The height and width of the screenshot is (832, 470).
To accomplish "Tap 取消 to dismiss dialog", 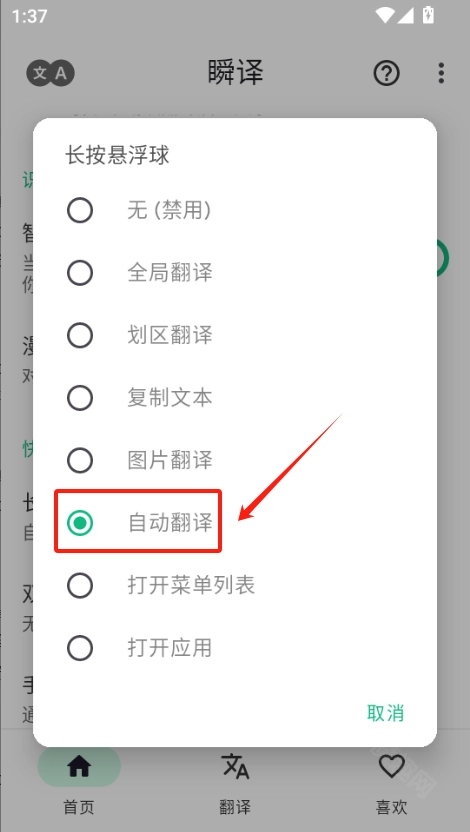I will [386, 713].
